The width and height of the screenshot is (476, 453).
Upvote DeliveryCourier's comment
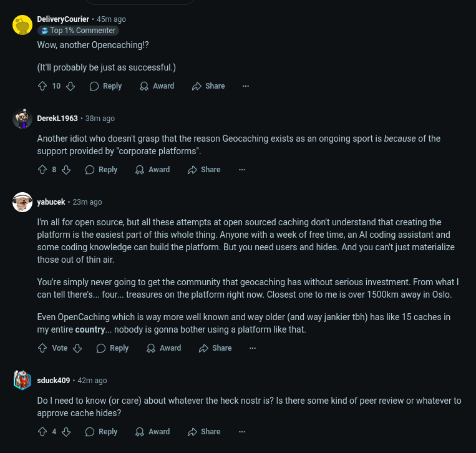[42, 86]
